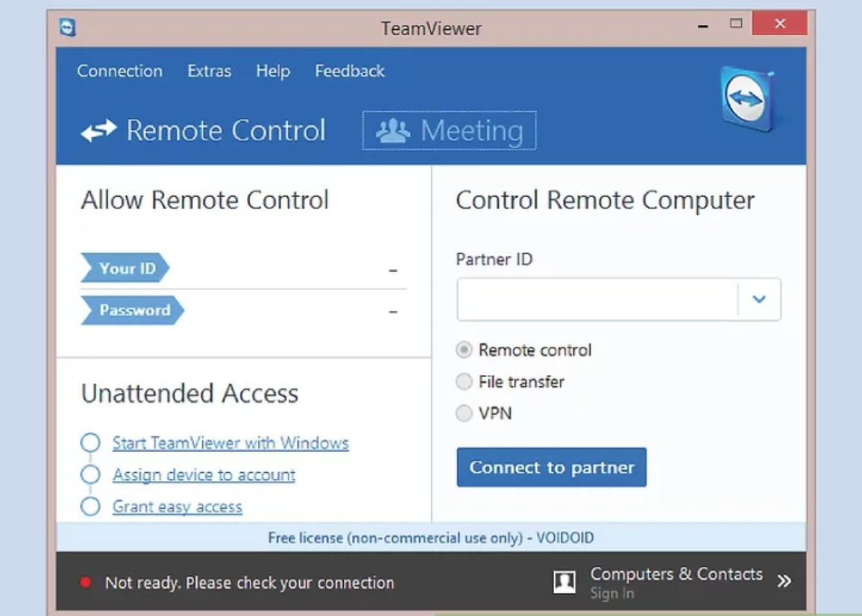This screenshot has height=616, width=862.
Task: Switch to the Meeting tab
Action: coord(449,131)
